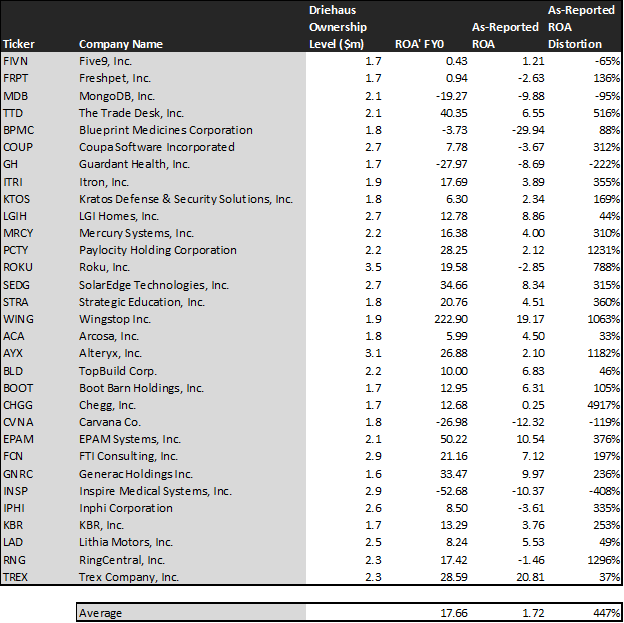Select Wingstop ROA' value 222.90

coord(451,319)
